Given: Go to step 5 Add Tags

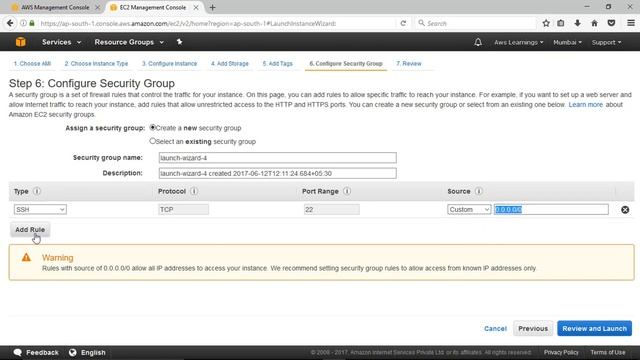Looking at the screenshot, I should [x=278, y=64].
